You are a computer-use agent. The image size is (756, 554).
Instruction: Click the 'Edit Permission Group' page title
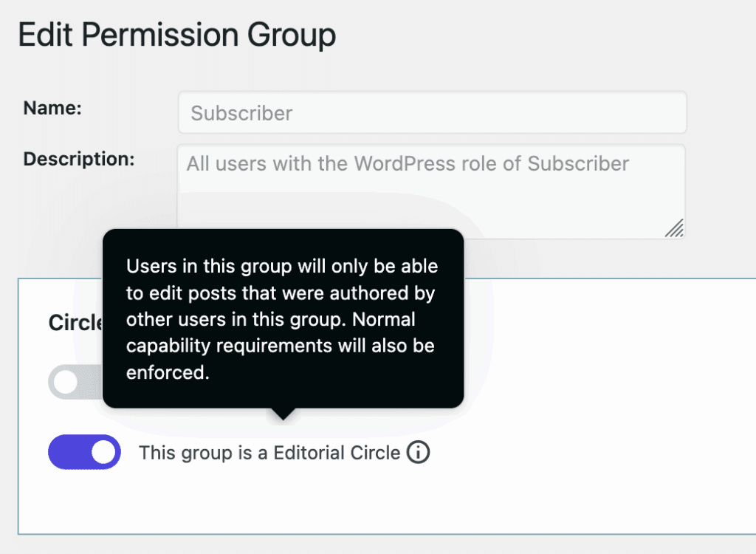pos(177,34)
